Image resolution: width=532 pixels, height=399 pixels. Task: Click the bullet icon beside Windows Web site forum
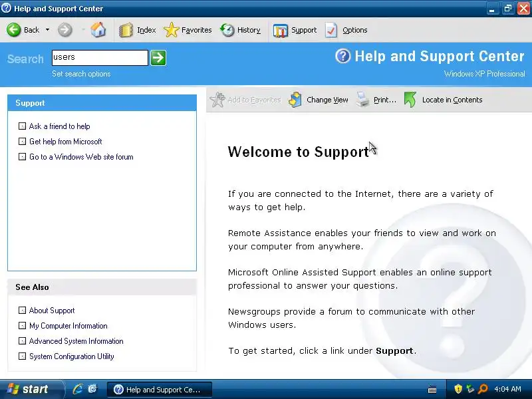pos(22,156)
